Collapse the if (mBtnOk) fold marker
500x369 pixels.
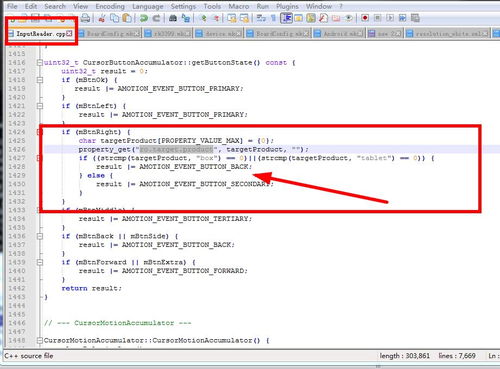pos(40,80)
